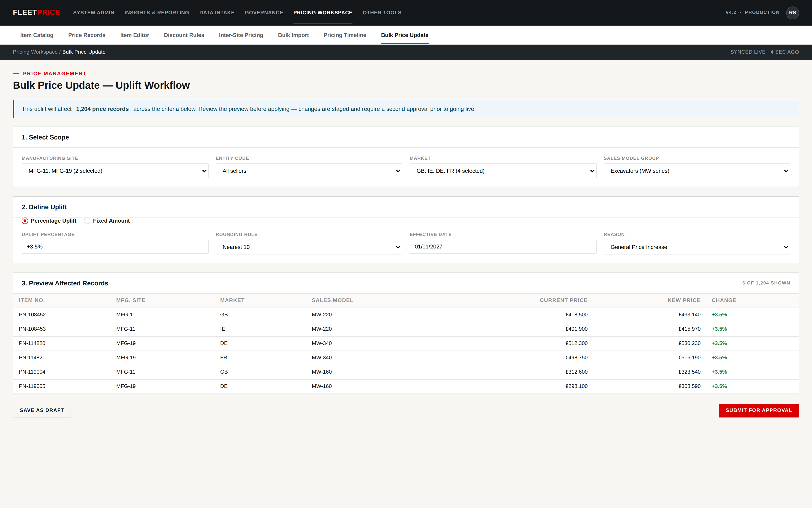Click FR market cell for PN-114821
Viewport: 812px width, 508px height.
pyautogui.click(x=224, y=357)
